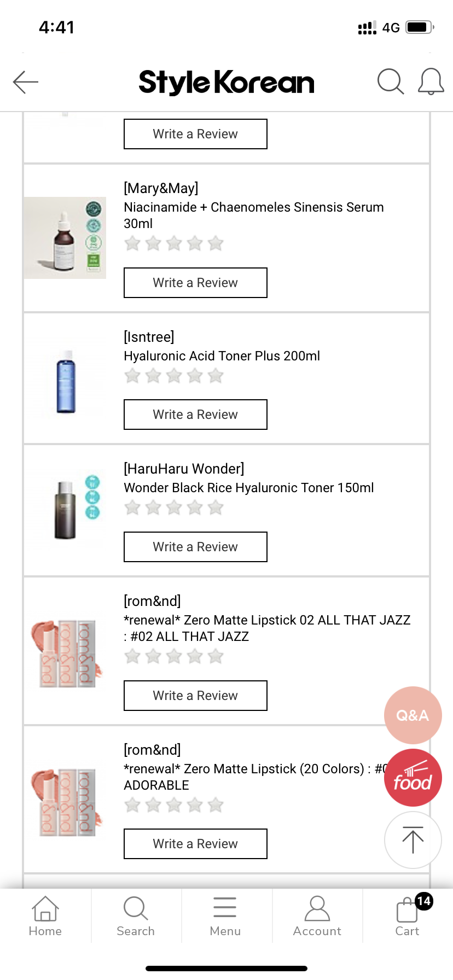Write a Review for Mary&May serum
Viewport: 453px width, 980px height.
[195, 283]
